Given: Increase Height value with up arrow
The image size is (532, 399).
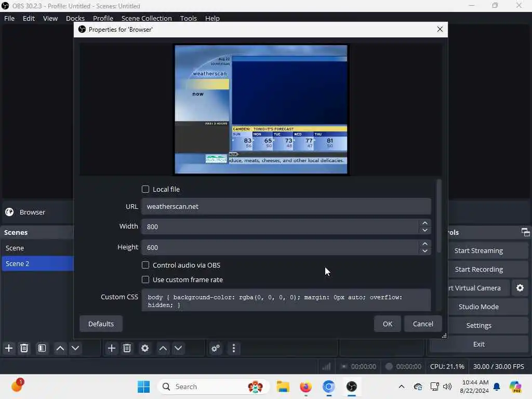Looking at the screenshot, I should [425, 244].
